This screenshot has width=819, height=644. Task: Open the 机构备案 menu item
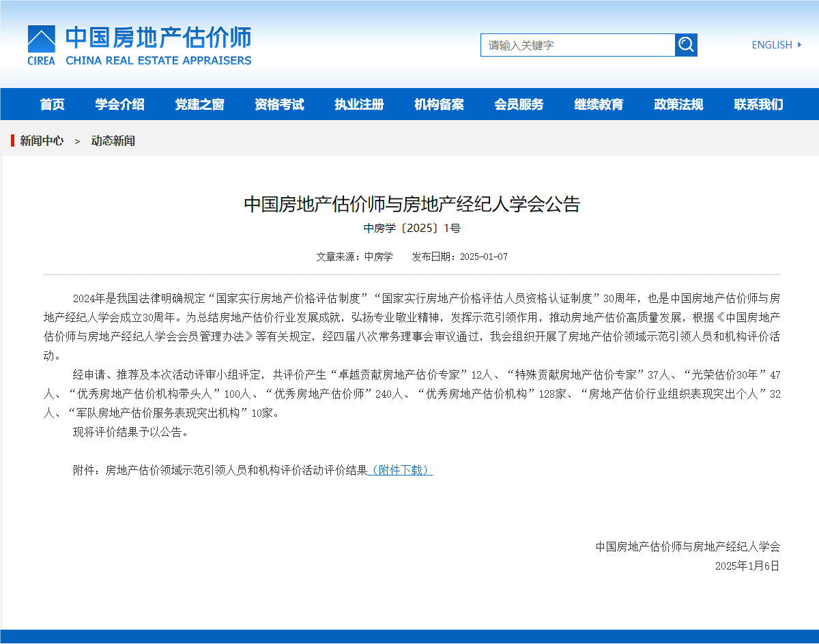[x=439, y=104]
